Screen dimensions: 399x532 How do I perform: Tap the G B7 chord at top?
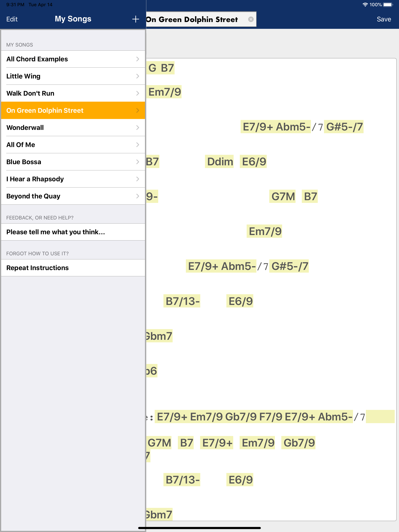click(161, 68)
